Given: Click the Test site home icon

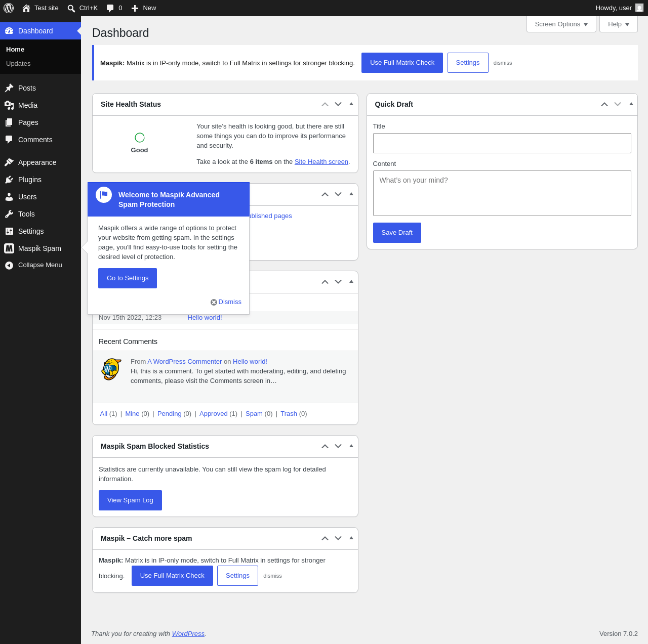Looking at the screenshot, I should click(x=26, y=8).
